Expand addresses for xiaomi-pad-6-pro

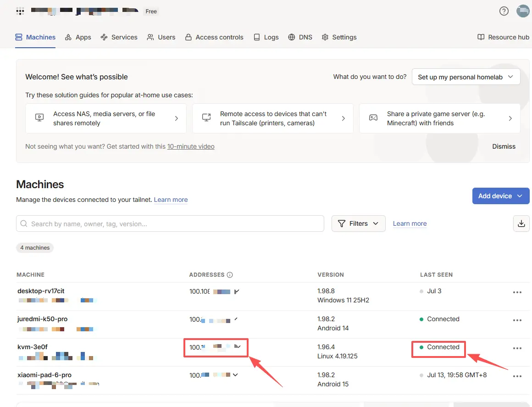pyautogui.click(x=235, y=375)
